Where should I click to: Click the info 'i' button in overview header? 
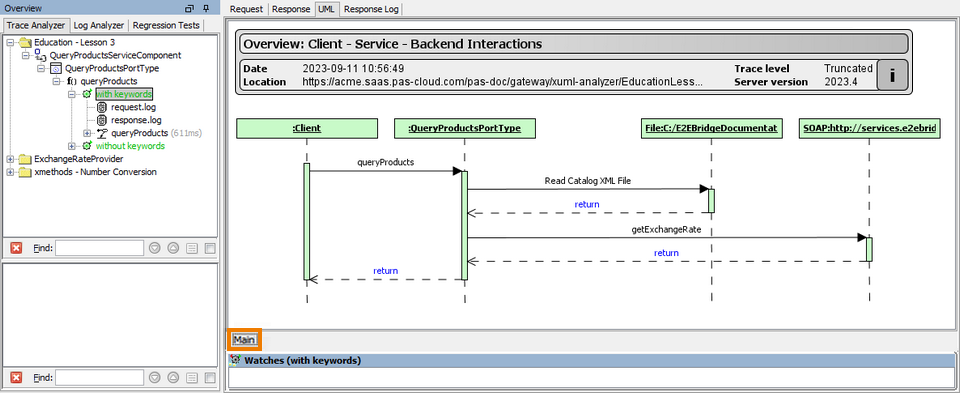[891, 75]
